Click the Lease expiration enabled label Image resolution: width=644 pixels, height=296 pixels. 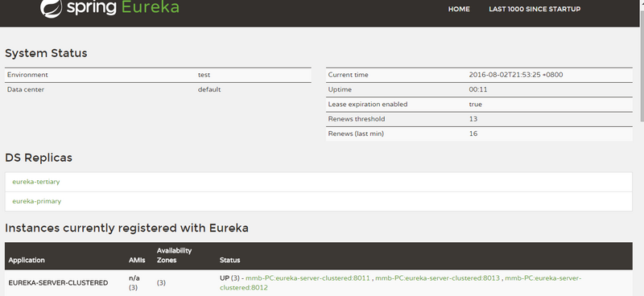[x=368, y=105]
